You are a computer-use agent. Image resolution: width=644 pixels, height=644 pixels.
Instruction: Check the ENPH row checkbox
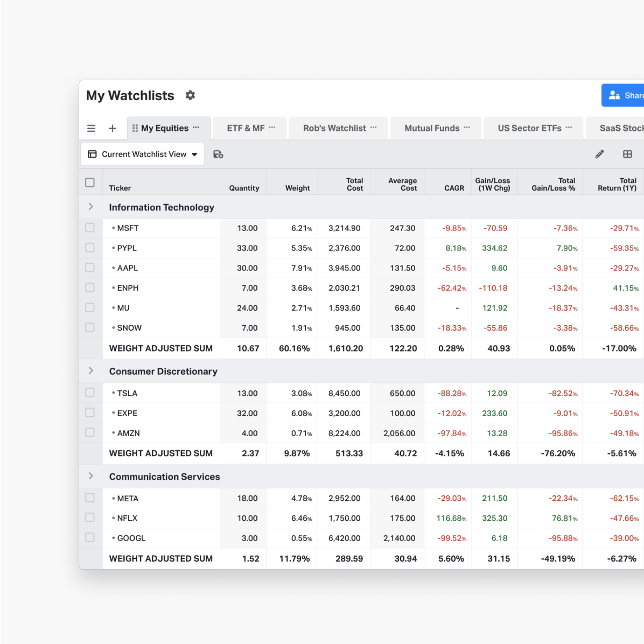tap(90, 288)
